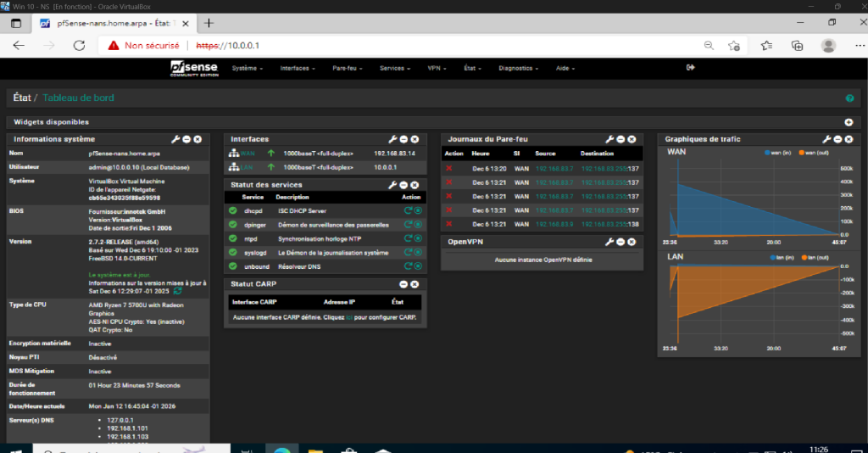The width and height of the screenshot is (868, 453).
Task: Configure Journaux du Pare-feu widget with wrench
Action: [x=609, y=139]
